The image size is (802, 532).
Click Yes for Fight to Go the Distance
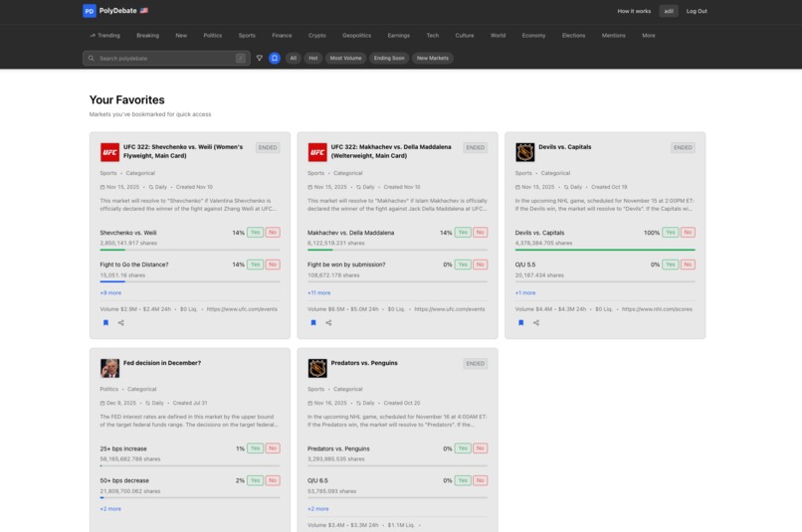256,265
